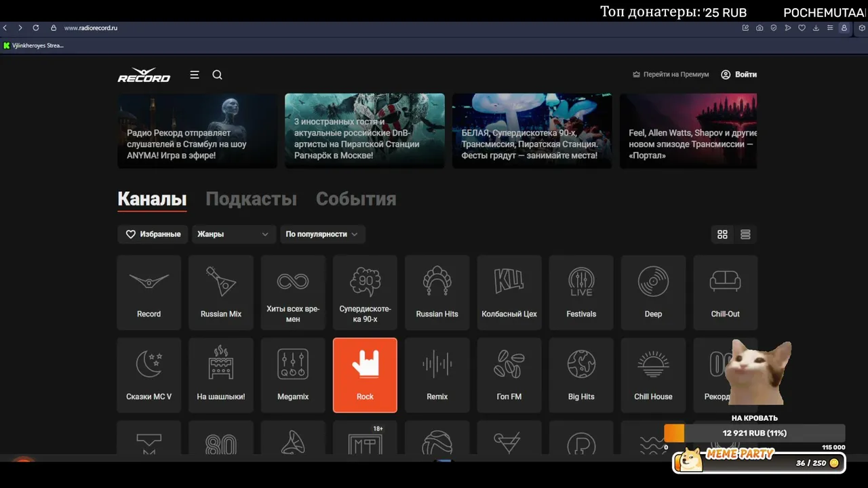Viewport: 868px width, 488px height.
Task: Open the Record channel tile
Action: (x=149, y=292)
